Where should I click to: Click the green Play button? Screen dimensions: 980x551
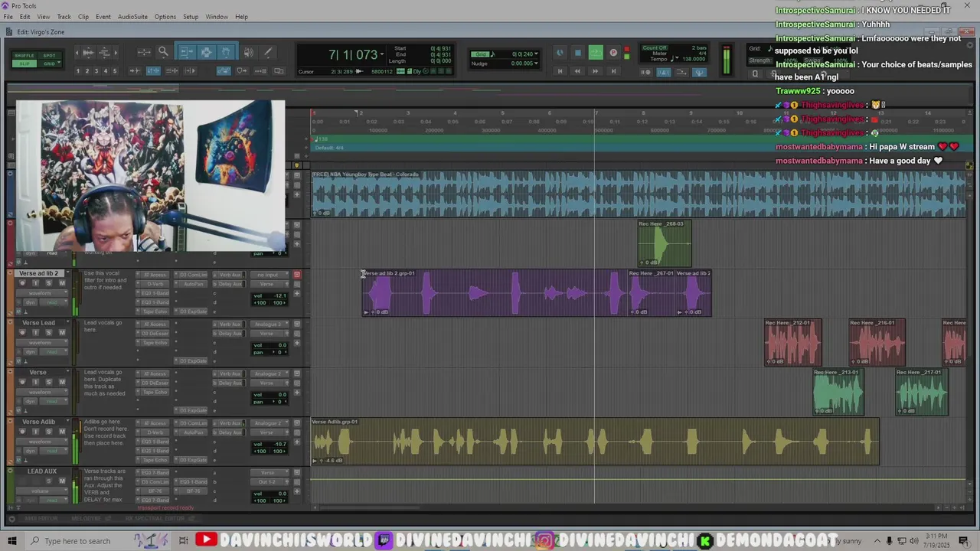pyautogui.click(x=596, y=53)
